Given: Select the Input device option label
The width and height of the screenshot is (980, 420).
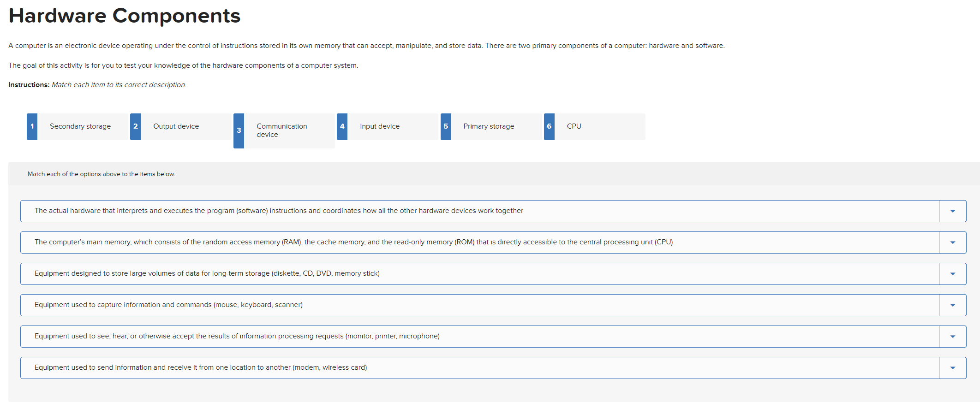Looking at the screenshot, I should coord(379,126).
